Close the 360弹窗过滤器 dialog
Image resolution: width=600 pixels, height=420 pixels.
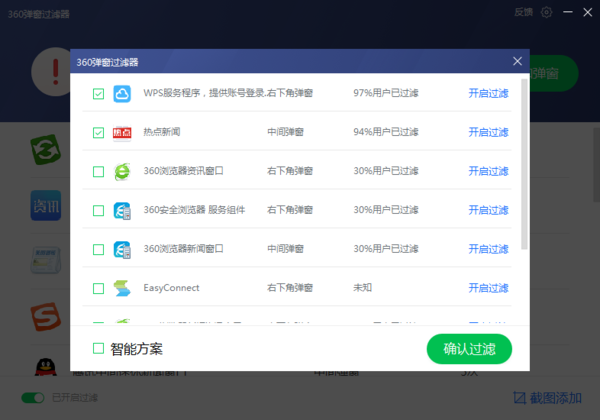click(517, 61)
